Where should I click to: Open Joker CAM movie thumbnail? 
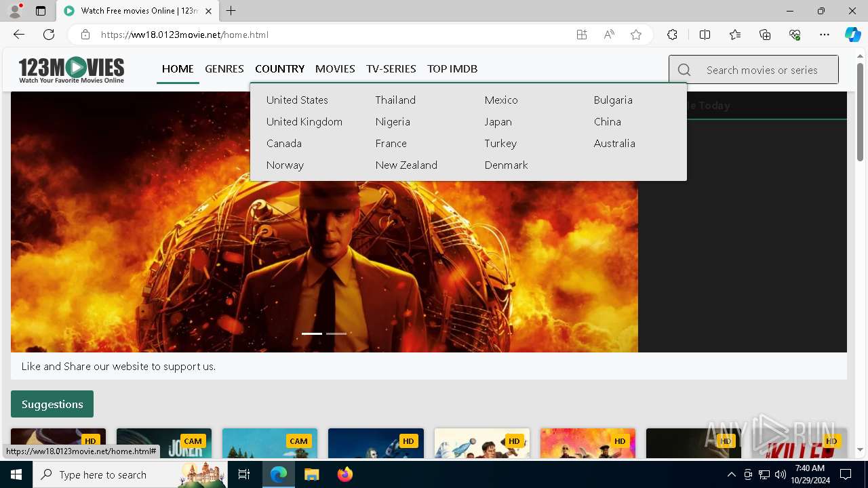164,443
